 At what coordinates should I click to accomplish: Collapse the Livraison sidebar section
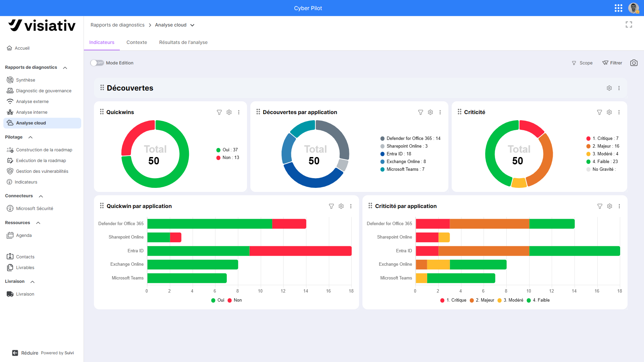33,282
